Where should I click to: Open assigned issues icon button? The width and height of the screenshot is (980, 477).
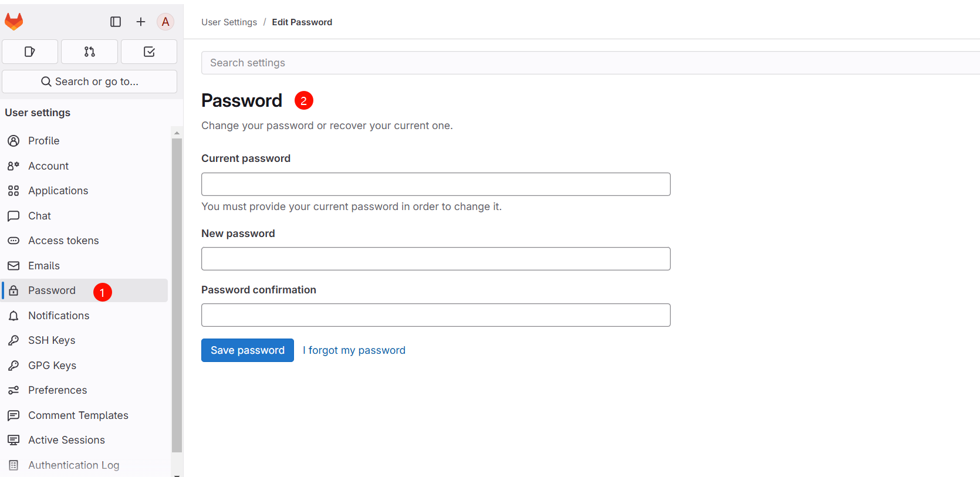click(30, 52)
